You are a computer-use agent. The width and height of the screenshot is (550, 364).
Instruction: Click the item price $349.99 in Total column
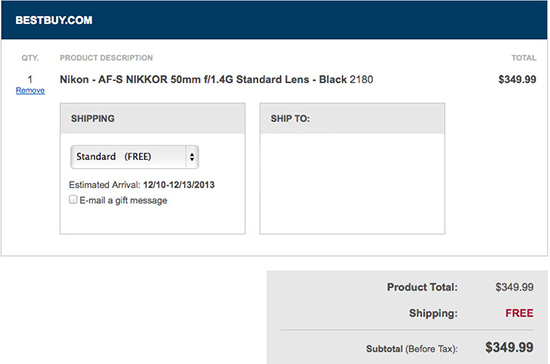[517, 80]
